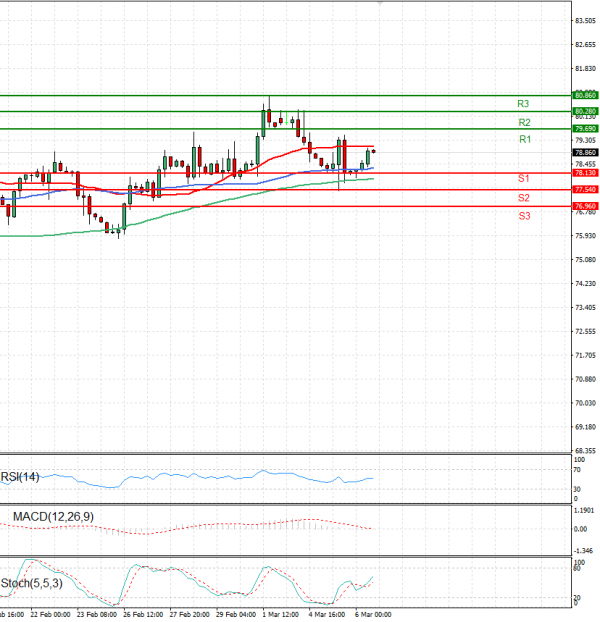Click the 22 Feb 00:00 time label

point(50,614)
